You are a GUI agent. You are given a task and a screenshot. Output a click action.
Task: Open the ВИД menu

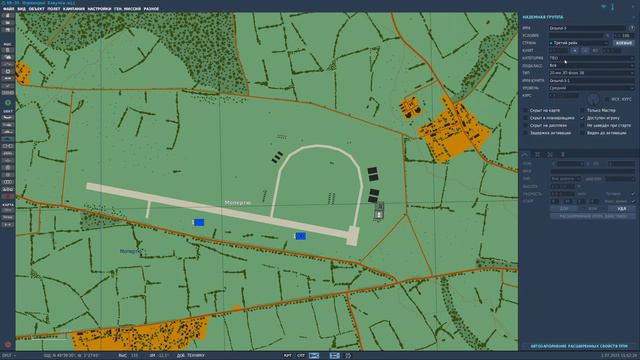[x=22, y=9]
